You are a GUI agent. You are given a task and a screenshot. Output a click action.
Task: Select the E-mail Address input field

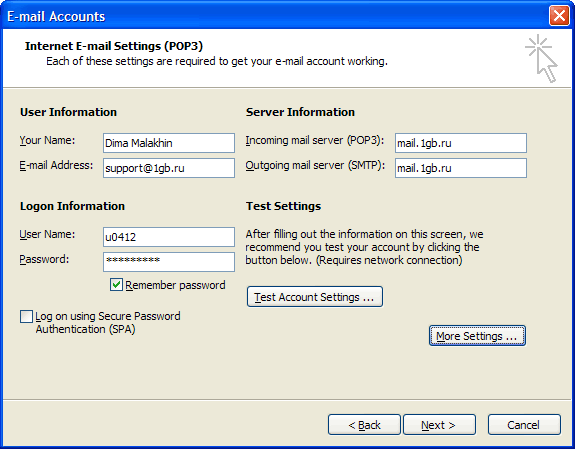169,168
